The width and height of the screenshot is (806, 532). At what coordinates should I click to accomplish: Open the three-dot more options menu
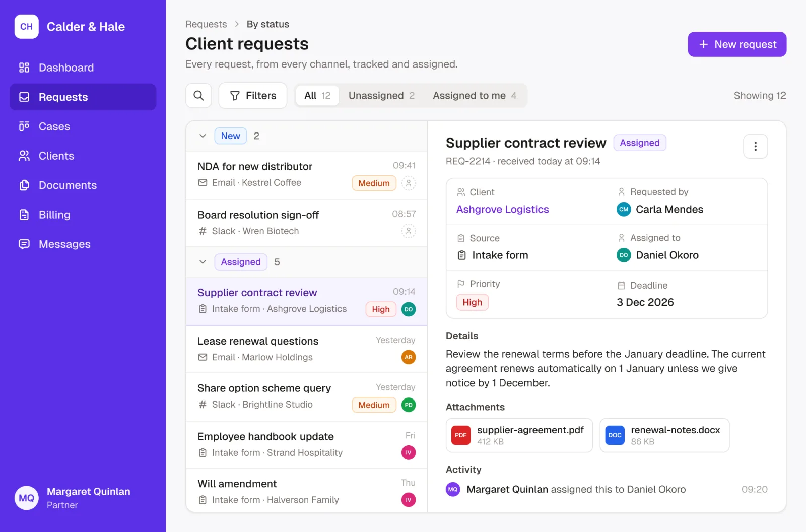click(755, 146)
